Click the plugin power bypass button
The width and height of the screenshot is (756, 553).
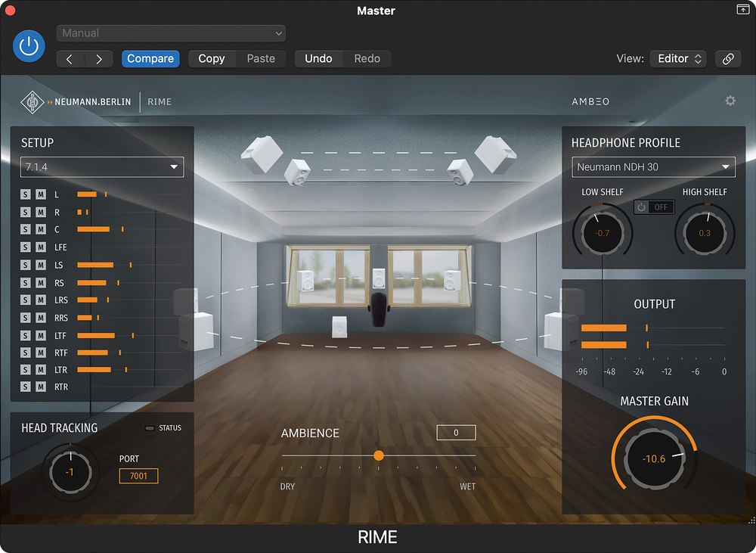[x=29, y=46]
